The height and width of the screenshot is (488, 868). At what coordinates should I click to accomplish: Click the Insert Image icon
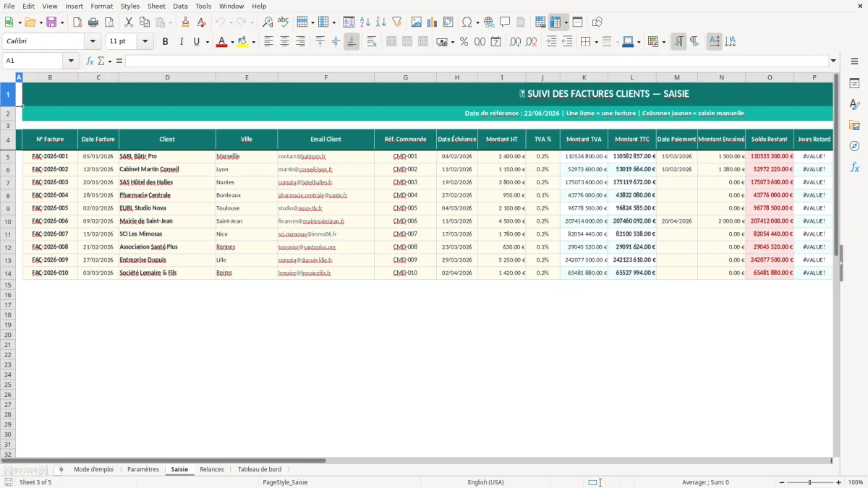pos(417,22)
